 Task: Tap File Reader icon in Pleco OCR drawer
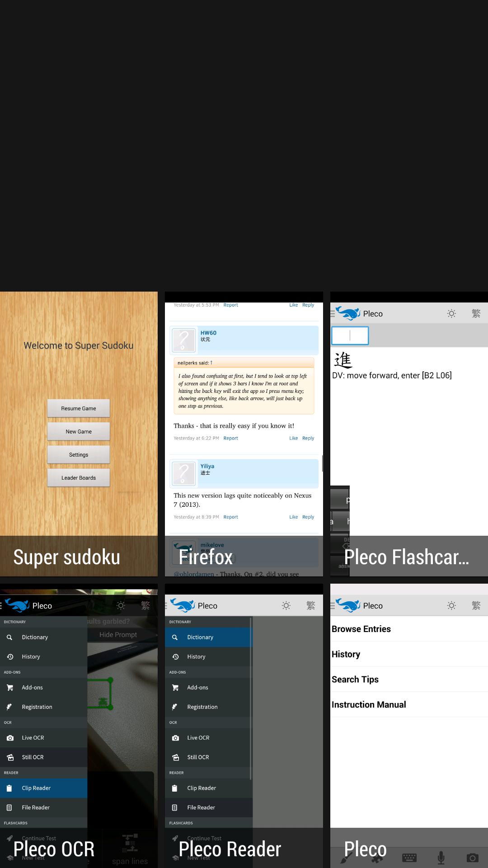9,807
